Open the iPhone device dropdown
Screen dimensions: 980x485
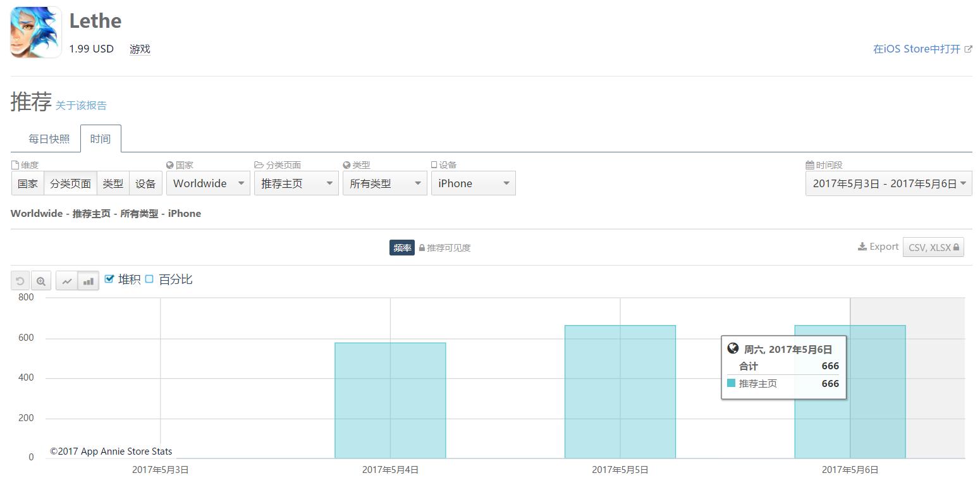pyautogui.click(x=473, y=183)
